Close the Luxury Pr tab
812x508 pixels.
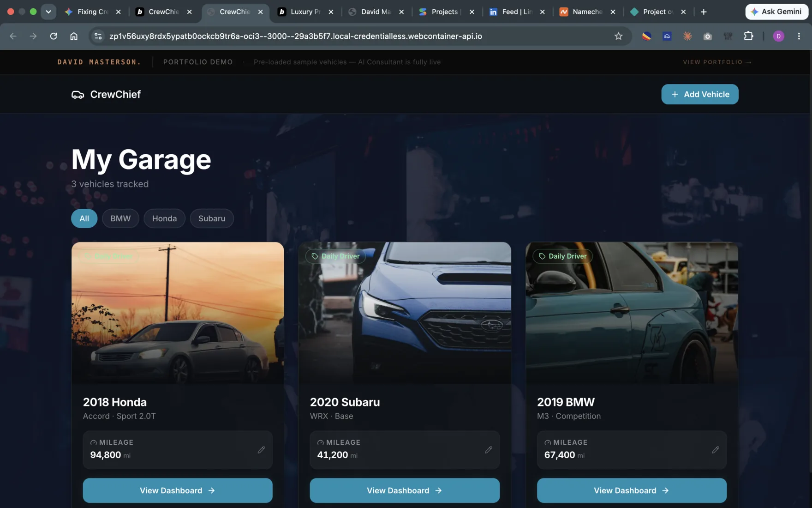331,12
